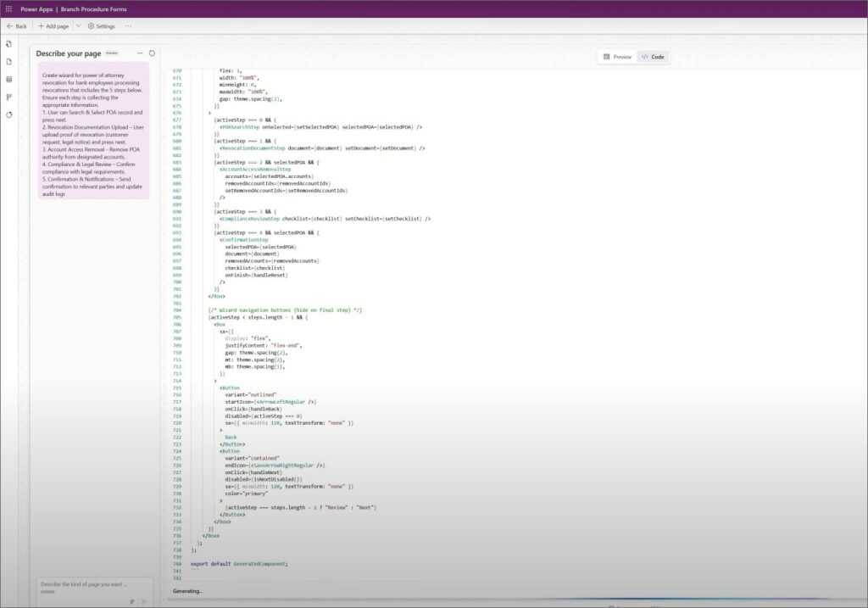Click line number 704 in the gutter
This screenshot has width=868, height=608.
pos(177,310)
